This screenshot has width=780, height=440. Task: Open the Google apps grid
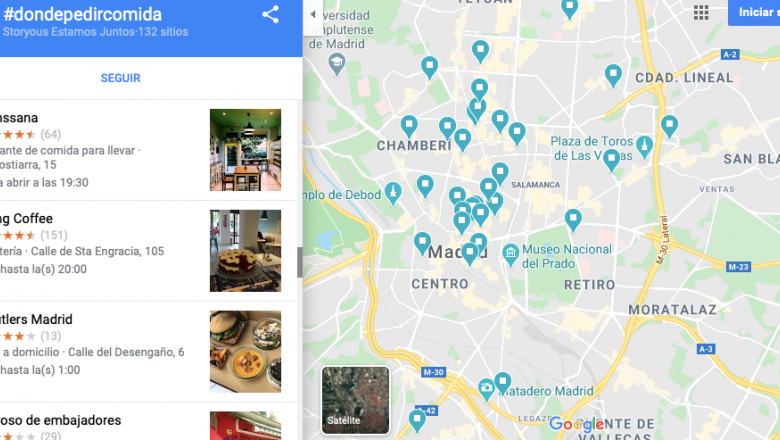(x=701, y=12)
